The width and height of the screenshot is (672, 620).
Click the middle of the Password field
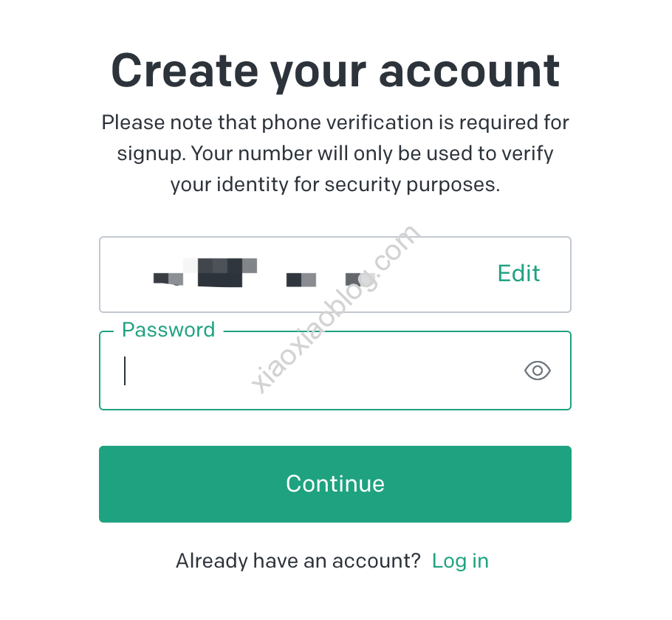pyautogui.click(x=335, y=371)
